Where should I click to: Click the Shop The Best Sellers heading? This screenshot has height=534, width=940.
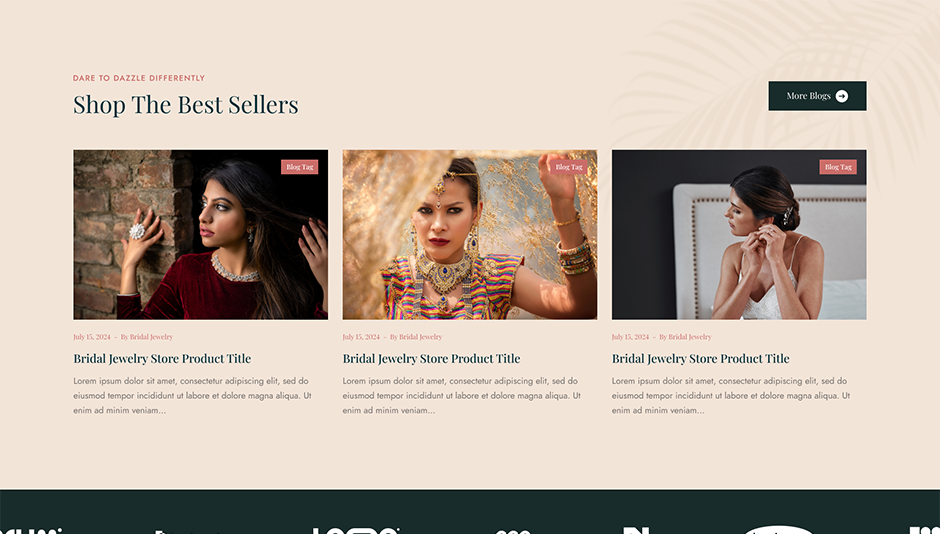185,105
